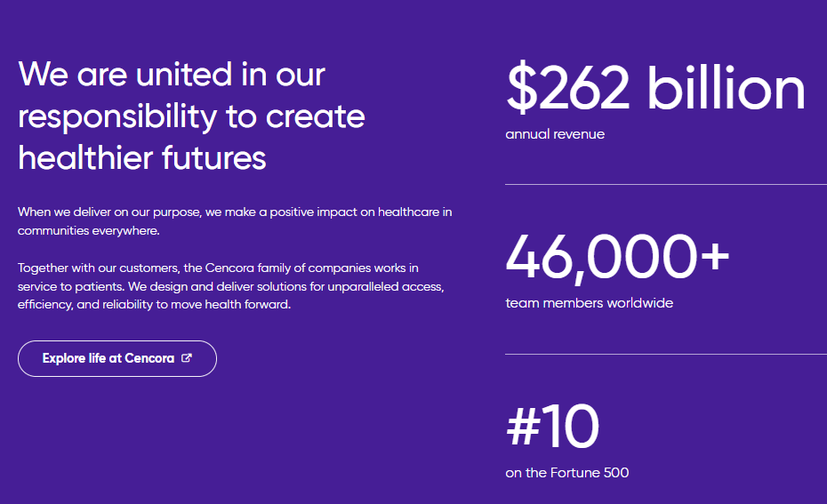The height and width of the screenshot is (504, 827).
Task: Click the "annual revenue" label
Action: click(x=555, y=134)
